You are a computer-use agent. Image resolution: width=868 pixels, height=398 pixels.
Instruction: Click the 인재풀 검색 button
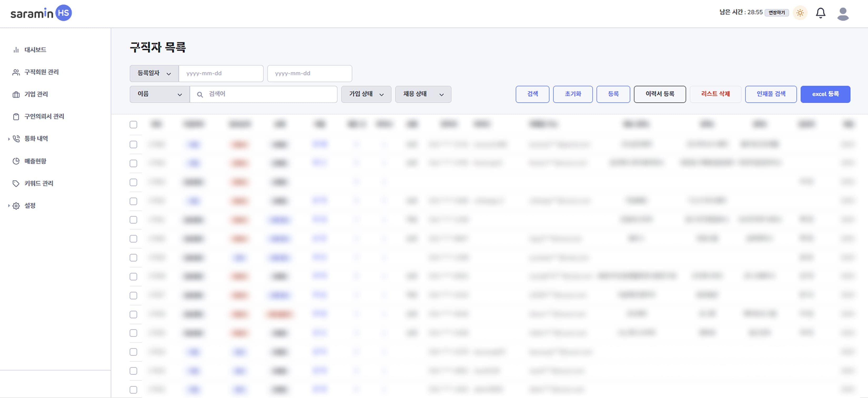(771, 94)
